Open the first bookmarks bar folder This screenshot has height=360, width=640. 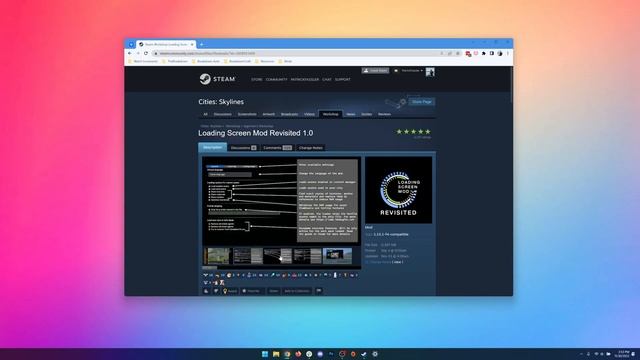(x=143, y=61)
